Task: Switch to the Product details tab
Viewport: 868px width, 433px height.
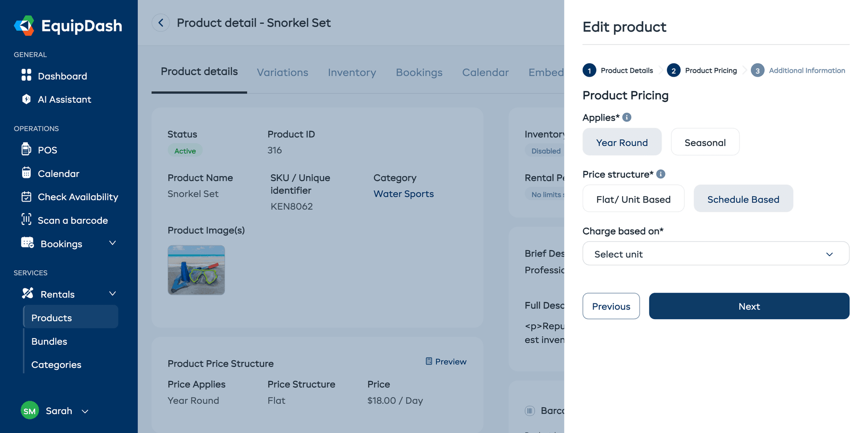Action: coord(199,71)
